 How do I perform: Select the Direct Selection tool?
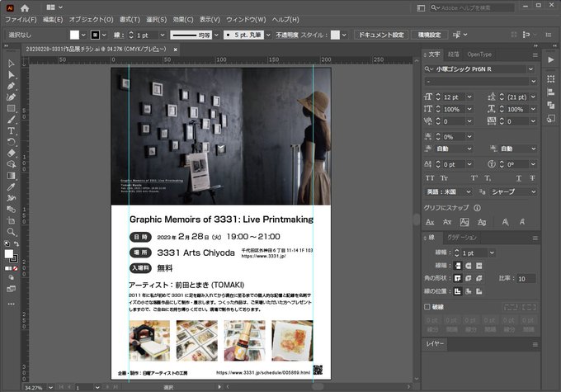click(12, 74)
